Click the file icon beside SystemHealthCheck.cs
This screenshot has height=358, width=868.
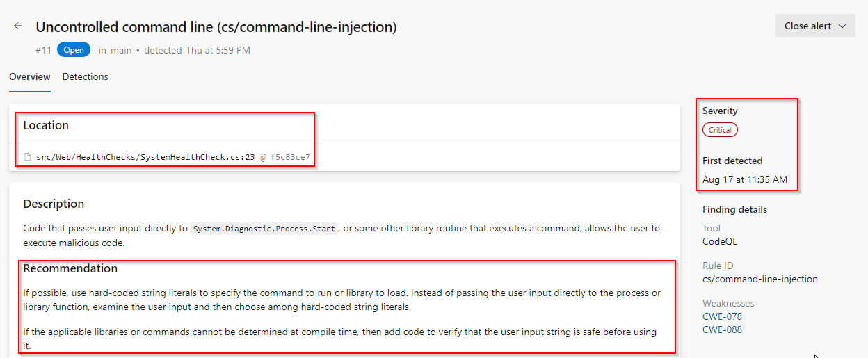pos(28,157)
